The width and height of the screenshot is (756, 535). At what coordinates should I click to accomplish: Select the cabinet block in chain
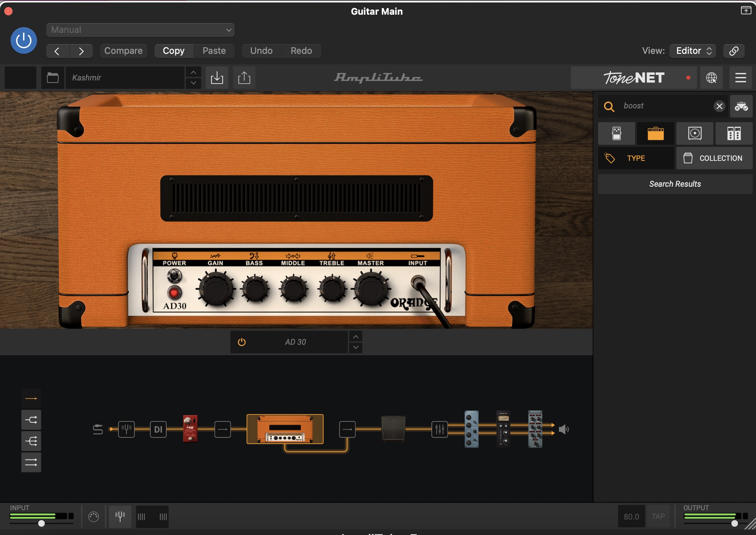pyautogui.click(x=393, y=428)
